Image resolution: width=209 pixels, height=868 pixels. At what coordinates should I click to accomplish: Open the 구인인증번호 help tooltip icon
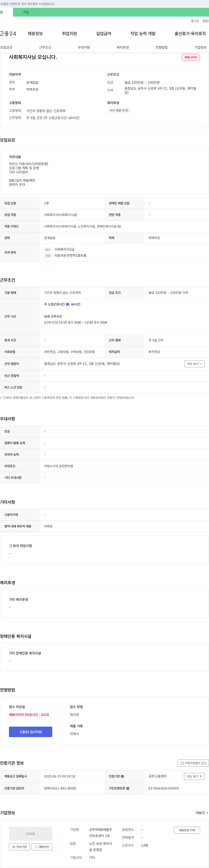128,788
